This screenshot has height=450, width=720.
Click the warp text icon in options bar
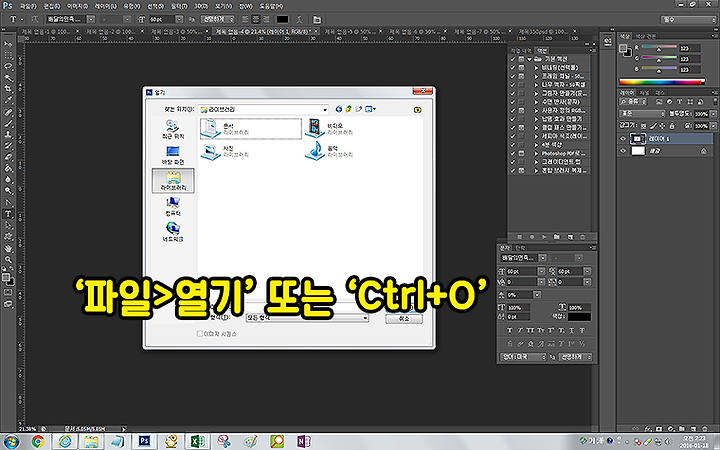click(x=299, y=19)
